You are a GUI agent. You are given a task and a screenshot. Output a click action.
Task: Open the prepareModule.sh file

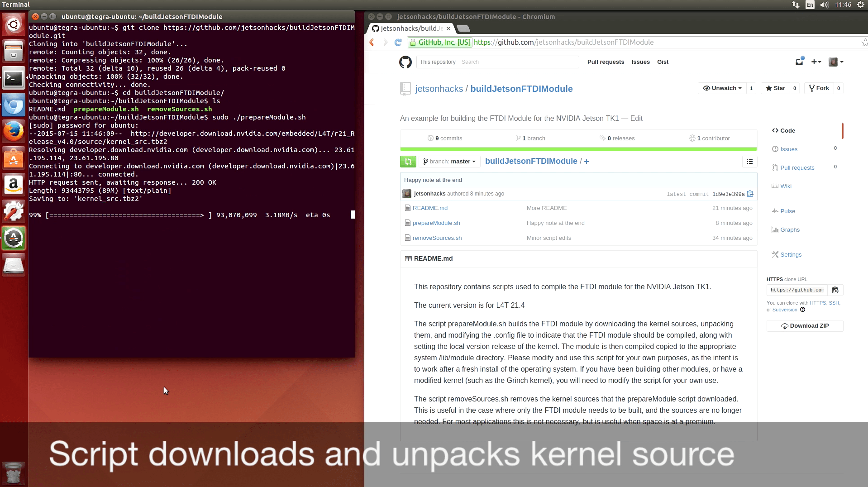(436, 223)
